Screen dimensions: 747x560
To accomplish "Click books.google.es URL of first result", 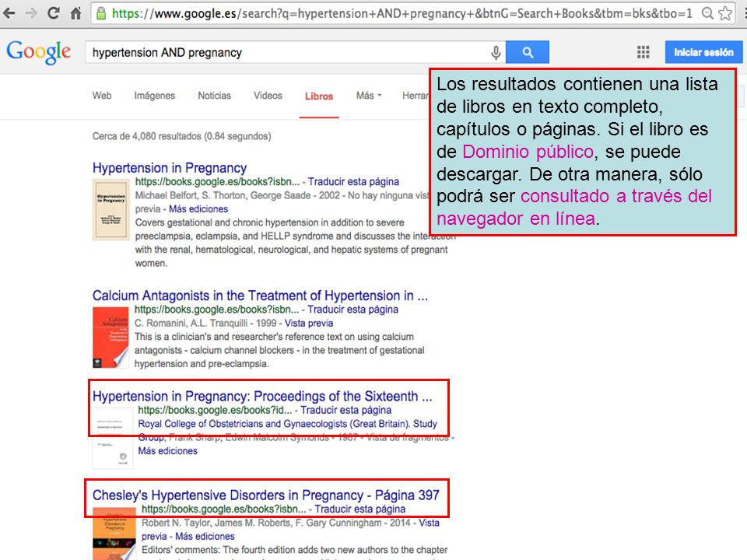I will tap(217, 181).
